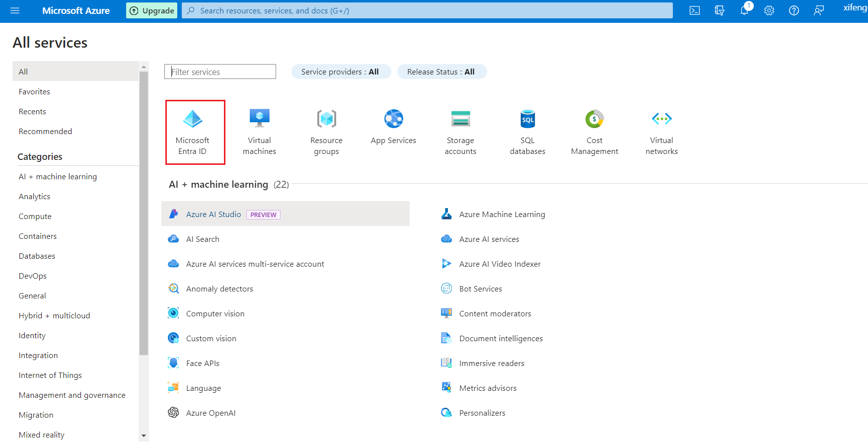Click the Content moderators icon
This screenshot has height=443, width=868.
coord(446,313)
